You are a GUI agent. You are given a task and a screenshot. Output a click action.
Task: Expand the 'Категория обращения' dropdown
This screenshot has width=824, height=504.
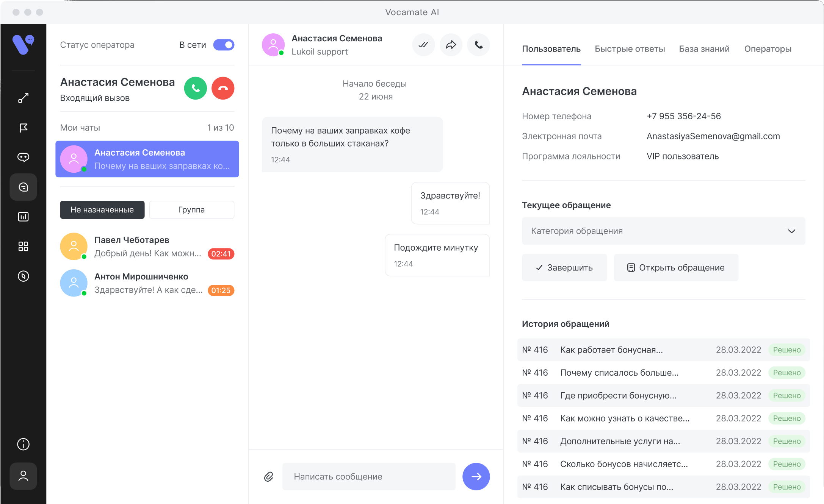coord(663,231)
